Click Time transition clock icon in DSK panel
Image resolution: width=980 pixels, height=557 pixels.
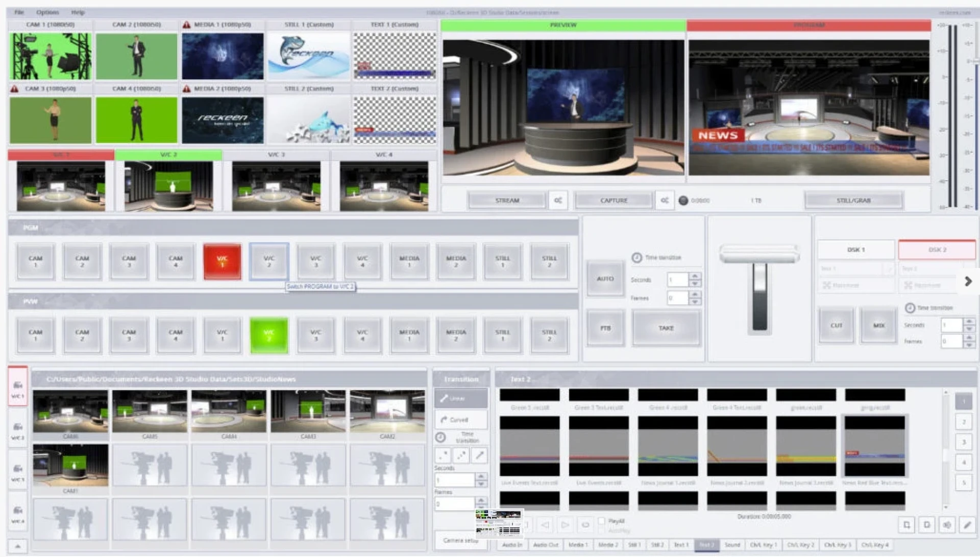910,308
